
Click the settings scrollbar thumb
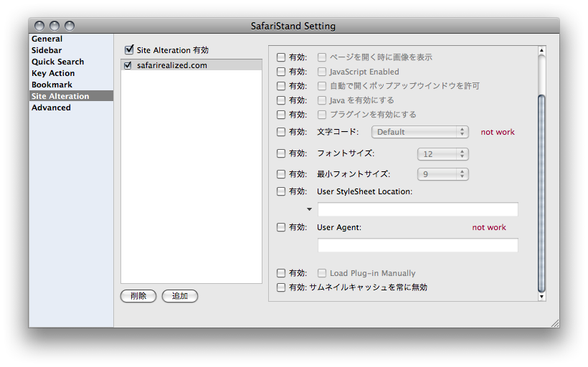click(541, 193)
